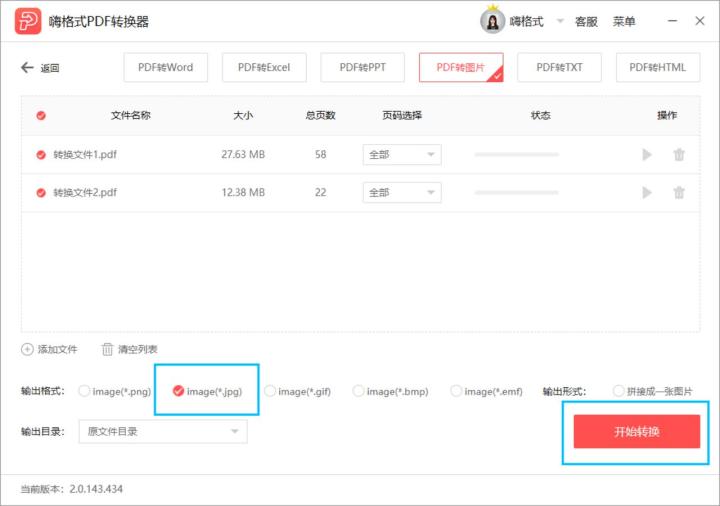
Task: Switch to the PDF转PPT tab
Action: (x=362, y=67)
